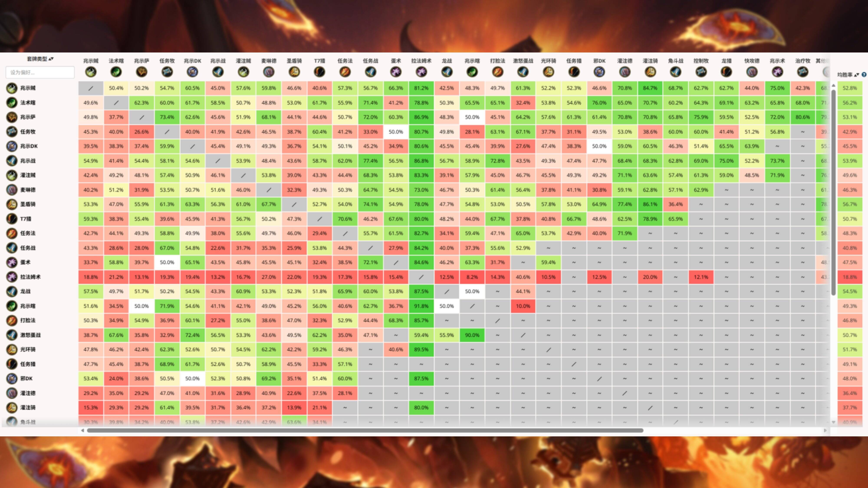868x488 pixels.
Task: Click the 邪DK column header icon
Action: (599, 72)
